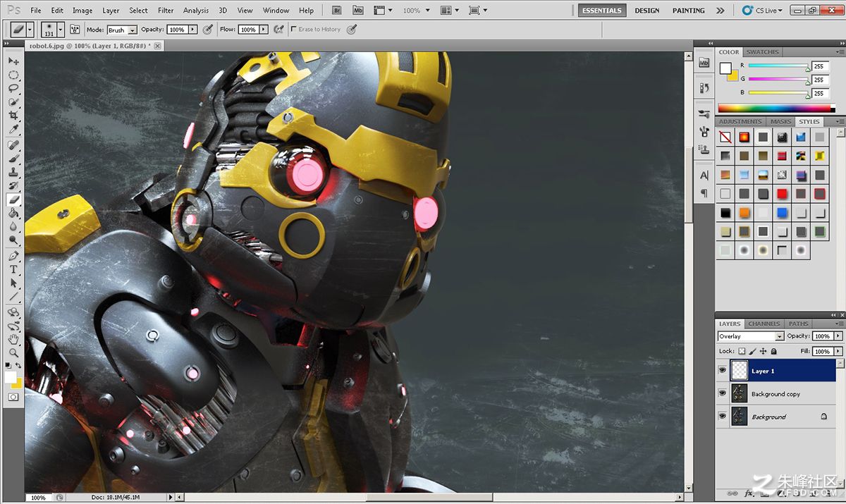Viewport: 846px width, 504px height.
Task: Open the Analysis menu
Action: [196, 11]
